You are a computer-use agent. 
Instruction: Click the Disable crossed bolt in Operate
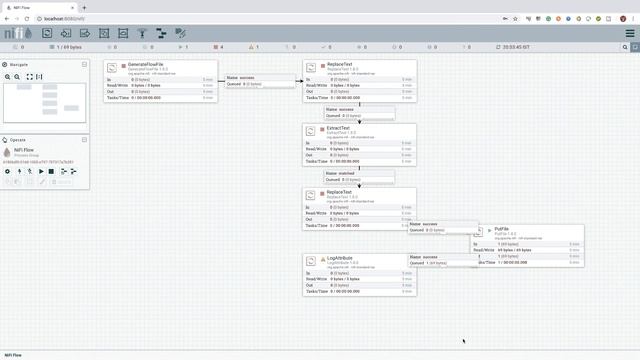click(30, 171)
